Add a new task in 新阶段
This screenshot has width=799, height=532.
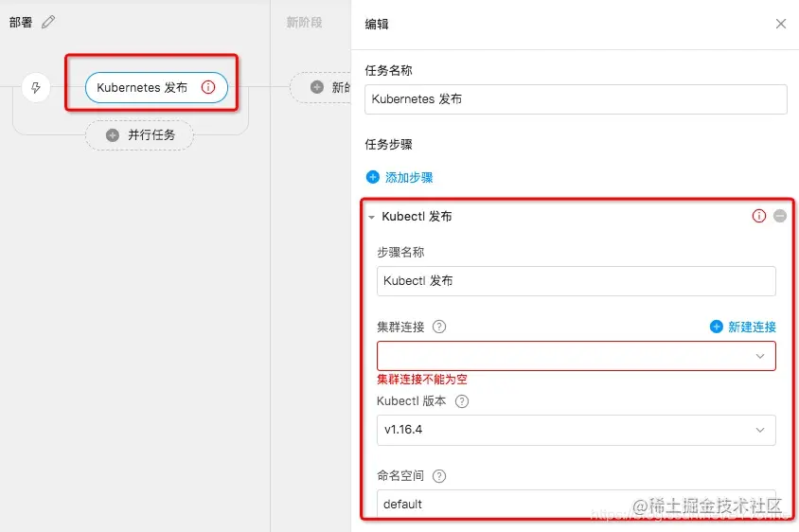click(321, 87)
